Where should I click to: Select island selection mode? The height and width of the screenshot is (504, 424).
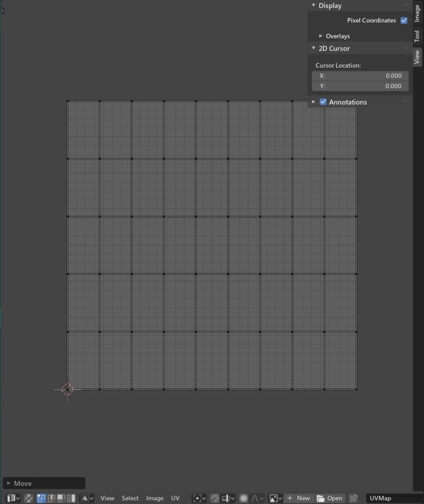(72, 498)
